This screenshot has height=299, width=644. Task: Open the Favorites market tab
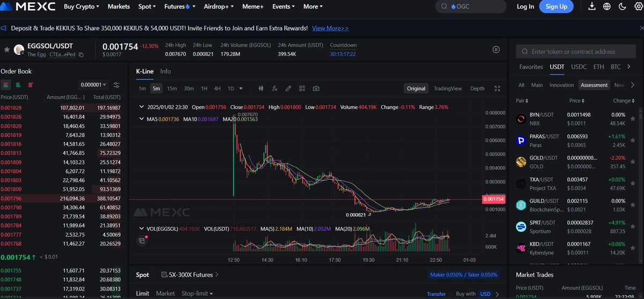pyautogui.click(x=531, y=67)
